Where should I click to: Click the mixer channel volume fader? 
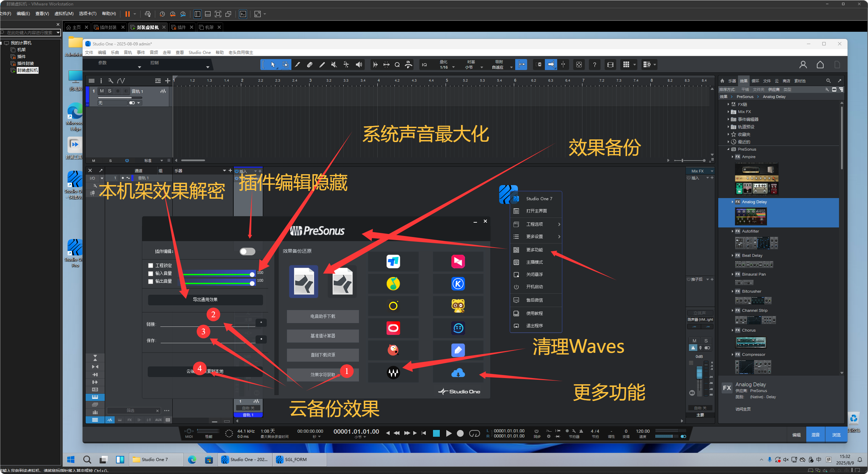(699, 372)
